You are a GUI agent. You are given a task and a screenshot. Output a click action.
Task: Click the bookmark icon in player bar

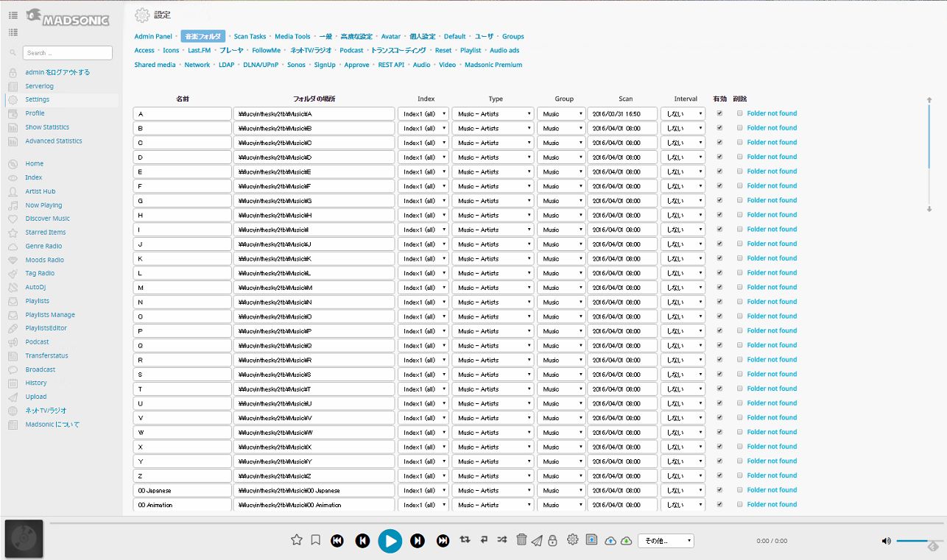tap(315, 540)
